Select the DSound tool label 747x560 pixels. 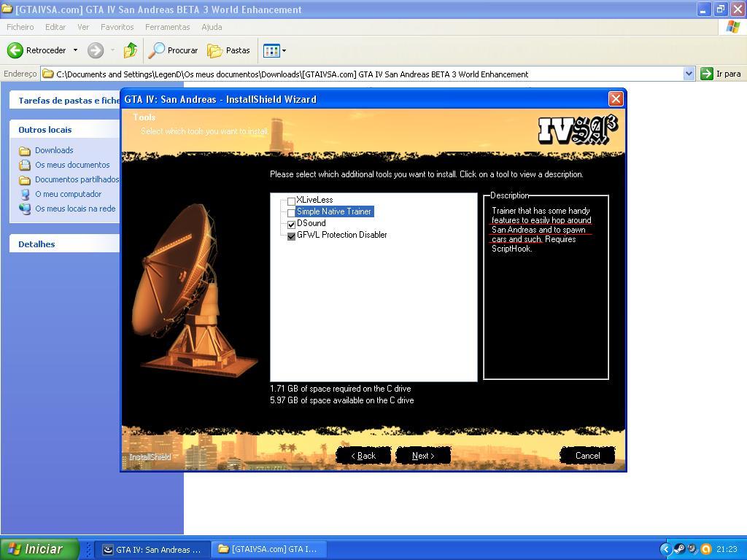tap(311, 223)
